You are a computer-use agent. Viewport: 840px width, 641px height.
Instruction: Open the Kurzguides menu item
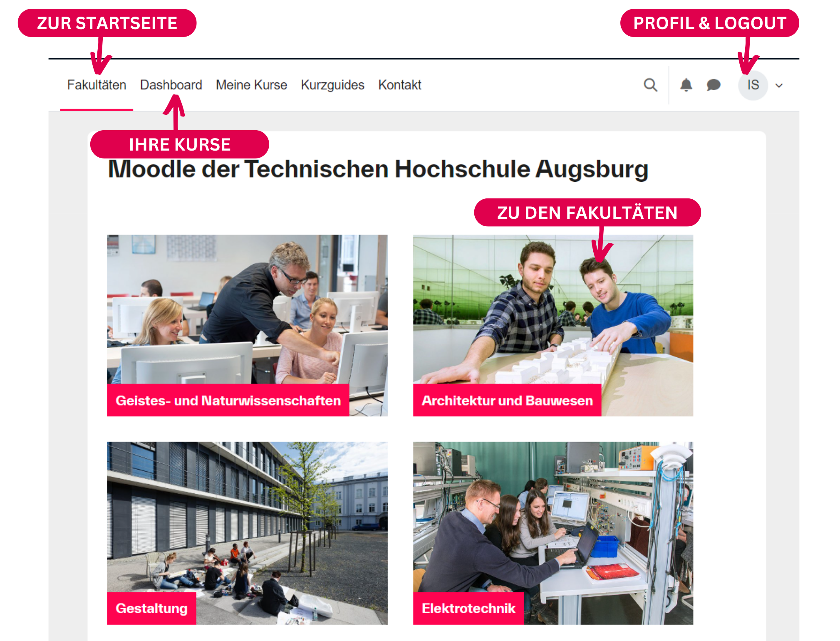coord(332,85)
